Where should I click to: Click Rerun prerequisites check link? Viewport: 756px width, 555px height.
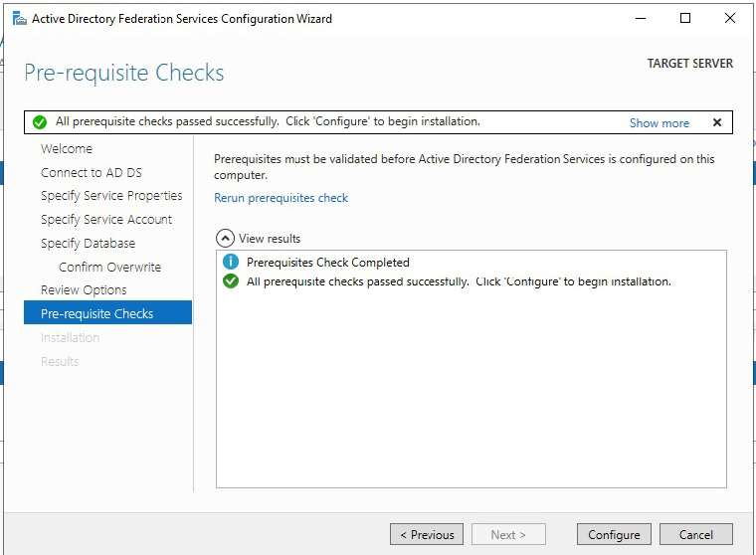(x=281, y=198)
